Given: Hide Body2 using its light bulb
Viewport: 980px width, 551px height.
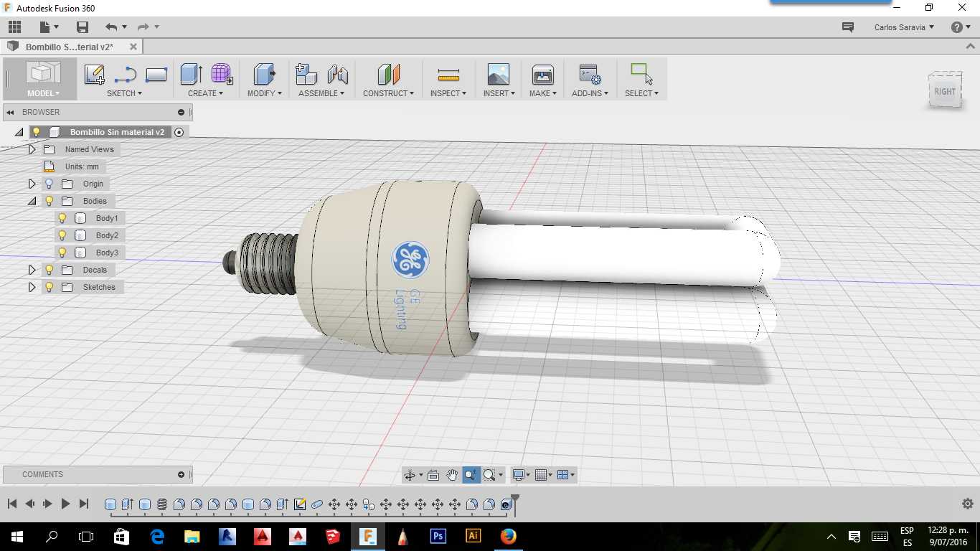Looking at the screenshot, I should pyautogui.click(x=62, y=235).
